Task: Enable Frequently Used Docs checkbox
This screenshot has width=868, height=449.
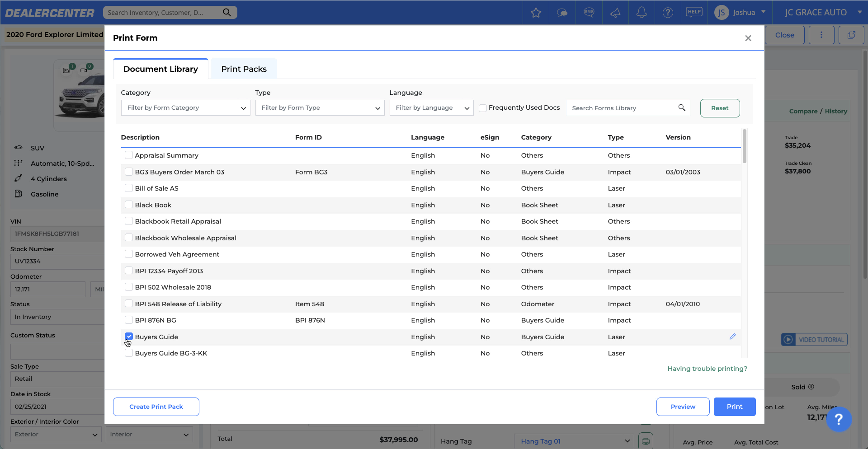Action: 483,108
